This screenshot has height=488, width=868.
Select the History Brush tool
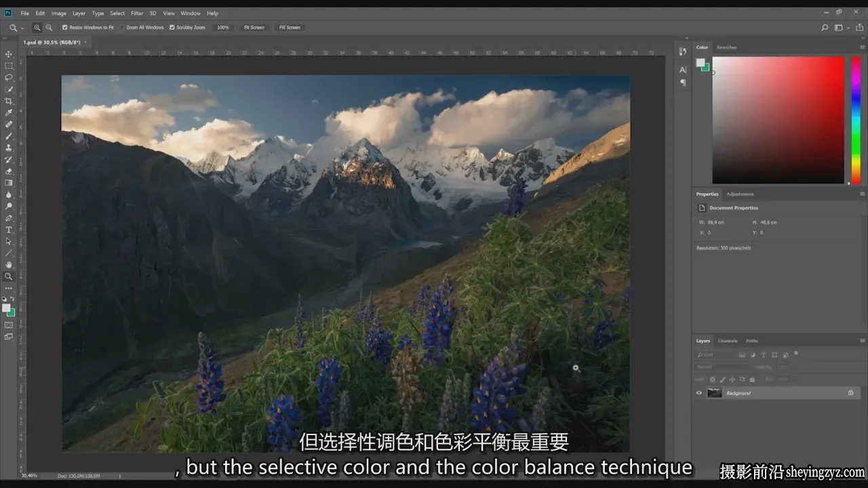tap(9, 159)
